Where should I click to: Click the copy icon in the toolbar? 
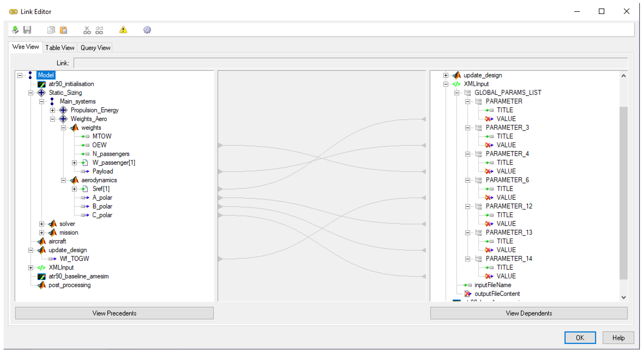tap(51, 30)
